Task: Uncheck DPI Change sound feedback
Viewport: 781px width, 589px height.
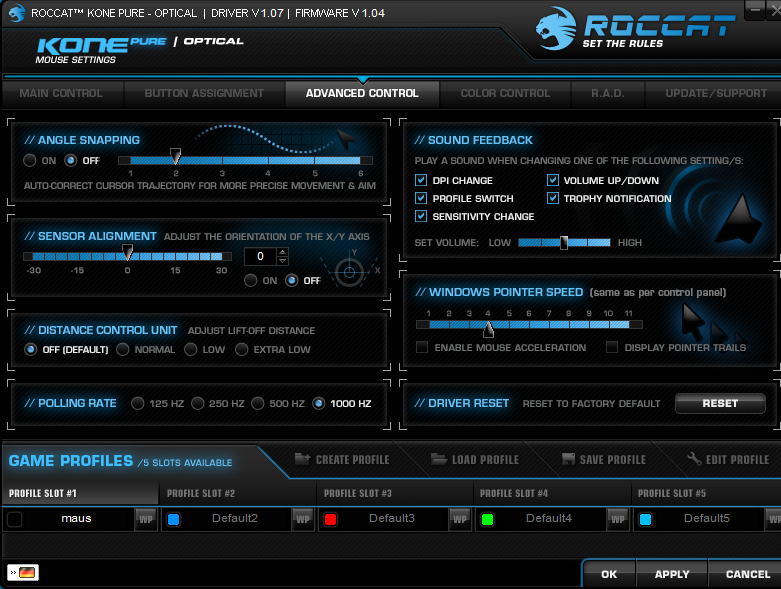Action: click(x=421, y=180)
